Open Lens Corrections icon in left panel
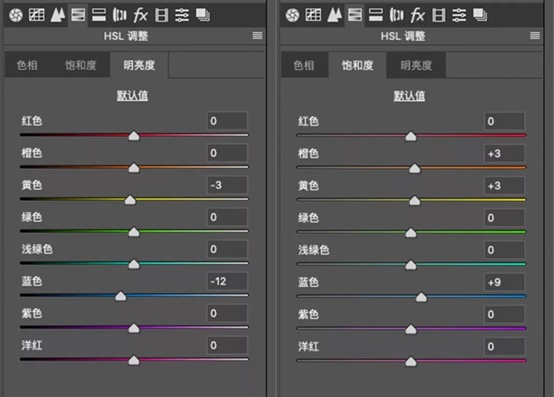The image size is (554, 397). [119, 15]
